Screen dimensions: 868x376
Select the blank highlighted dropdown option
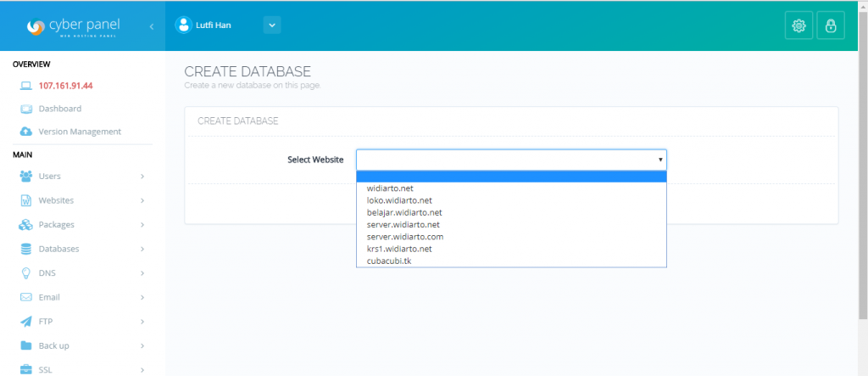[x=511, y=177]
